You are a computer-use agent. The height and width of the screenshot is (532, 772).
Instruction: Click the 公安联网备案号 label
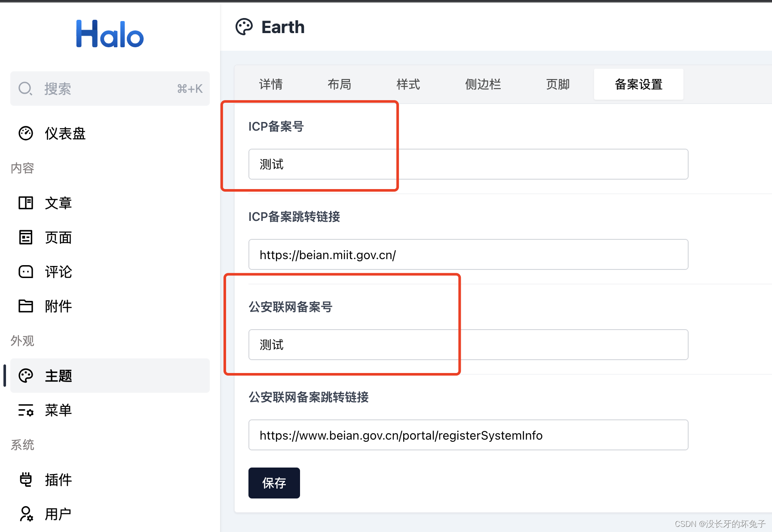291,307
